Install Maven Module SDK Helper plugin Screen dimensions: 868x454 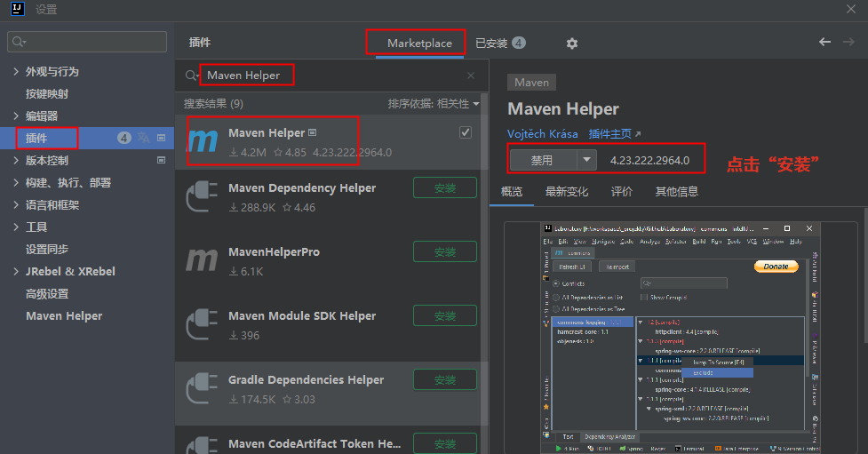click(445, 315)
